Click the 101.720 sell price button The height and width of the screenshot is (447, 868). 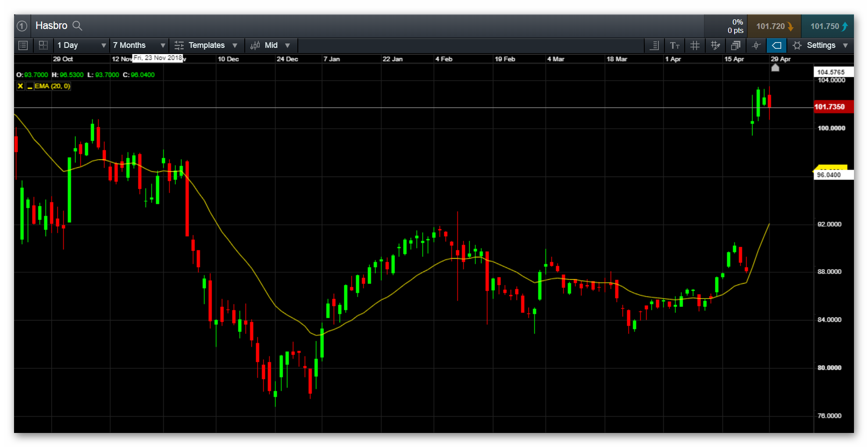[x=774, y=26]
